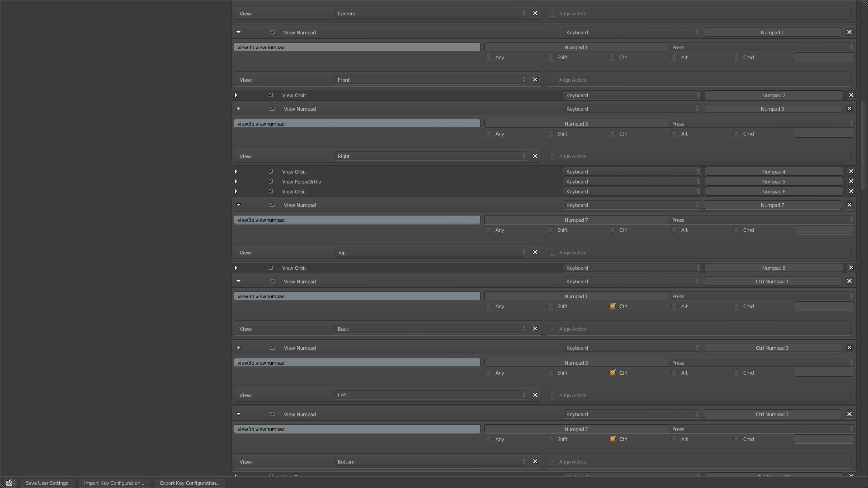Viewport: 868px width, 488px height.
Task: Click the remove icon for View Numpad Numpad 1
Action: (851, 32)
